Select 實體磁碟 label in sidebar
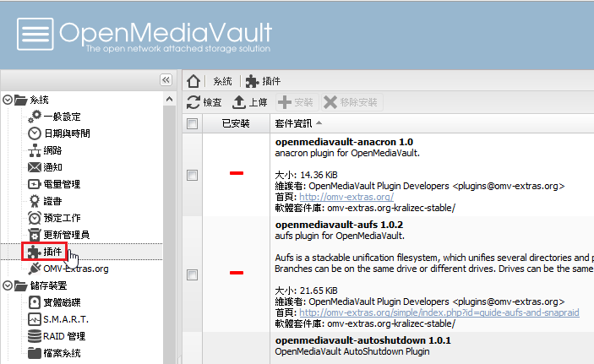The width and height of the screenshot is (594, 364). click(x=63, y=302)
